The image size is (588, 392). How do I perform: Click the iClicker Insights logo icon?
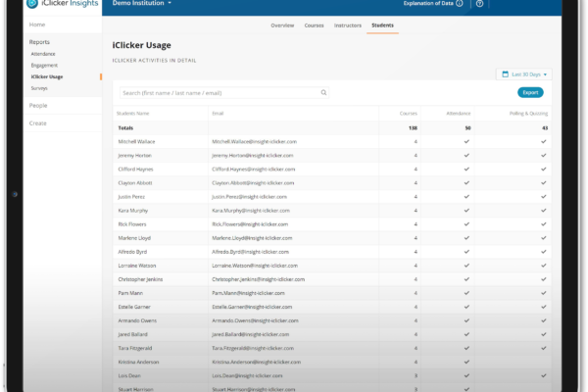32,3
